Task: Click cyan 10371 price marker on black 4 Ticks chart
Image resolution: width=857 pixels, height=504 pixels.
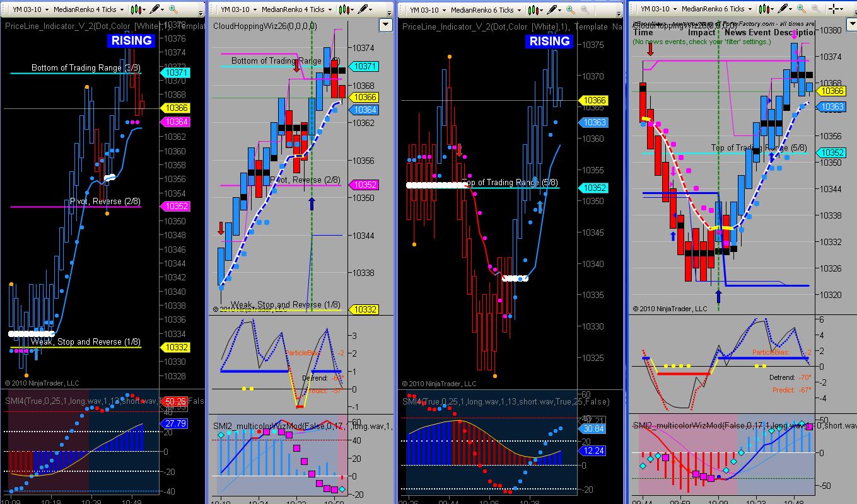Action: [x=176, y=73]
